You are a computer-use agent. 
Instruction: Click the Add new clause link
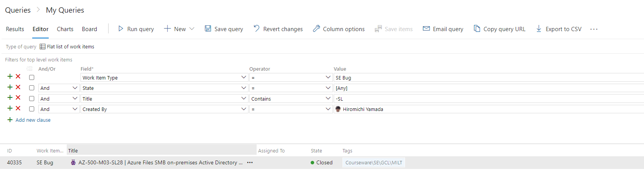pyautogui.click(x=33, y=120)
